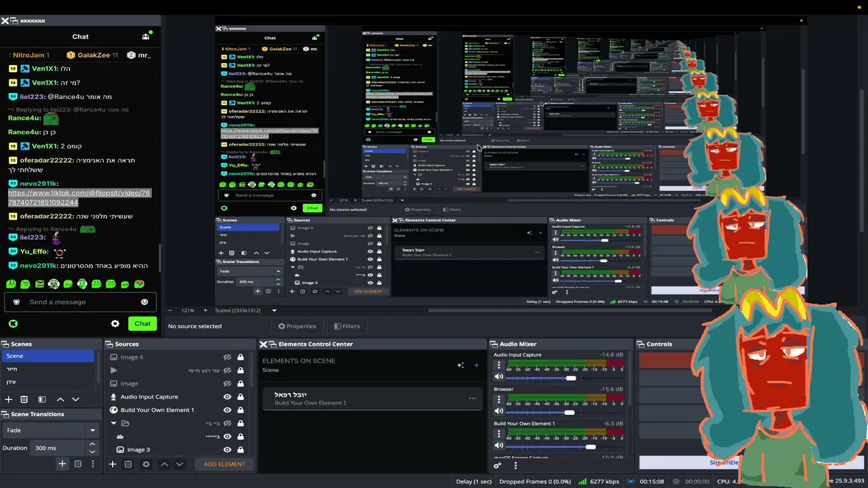The height and width of the screenshot is (488, 868).
Task: Click the shield icon in message box
Action: [x=17, y=302]
